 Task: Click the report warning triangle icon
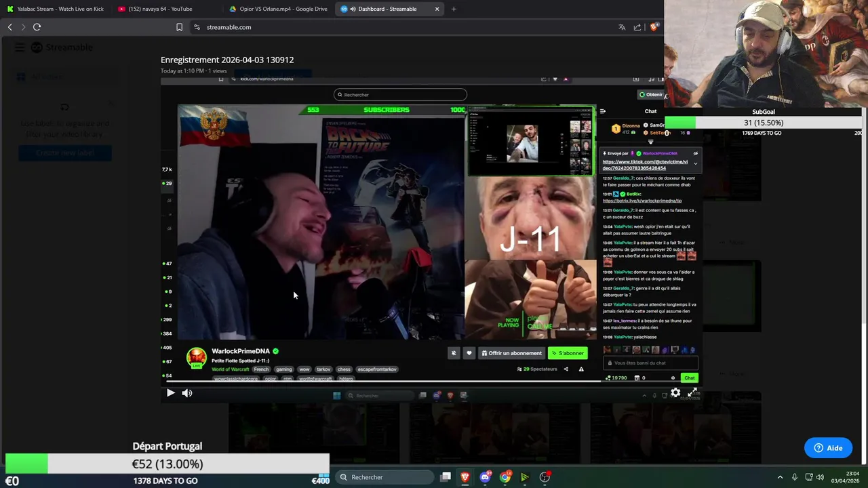(x=581, y=369)
